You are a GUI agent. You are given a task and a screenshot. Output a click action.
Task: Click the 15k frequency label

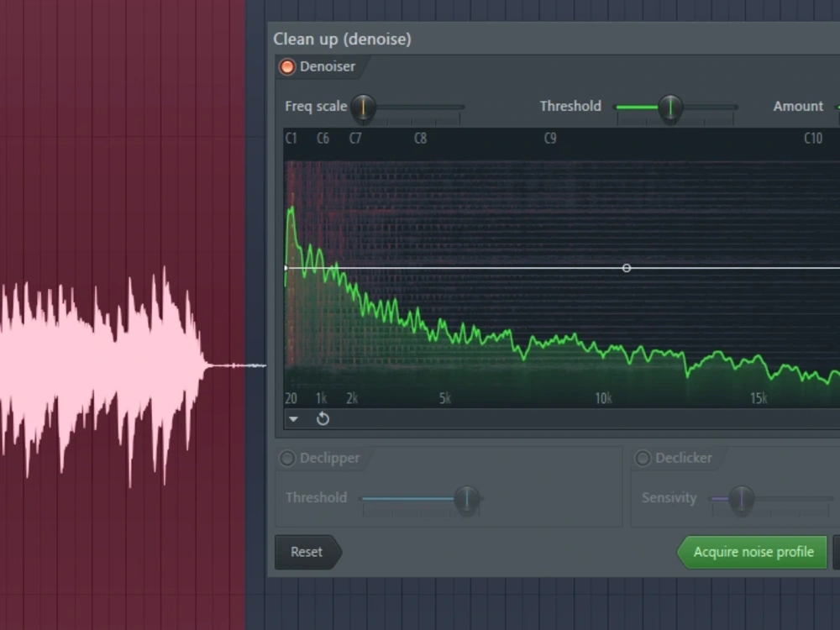tap(759, 398)
